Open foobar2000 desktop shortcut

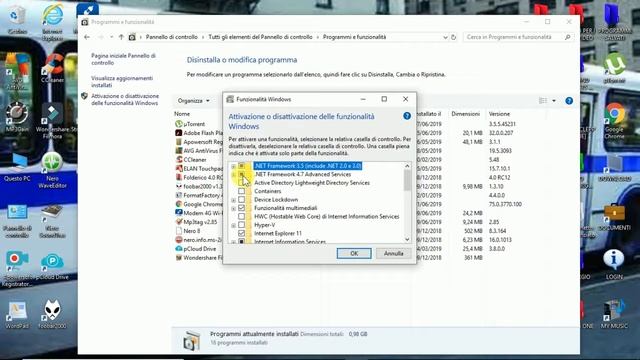52,314
